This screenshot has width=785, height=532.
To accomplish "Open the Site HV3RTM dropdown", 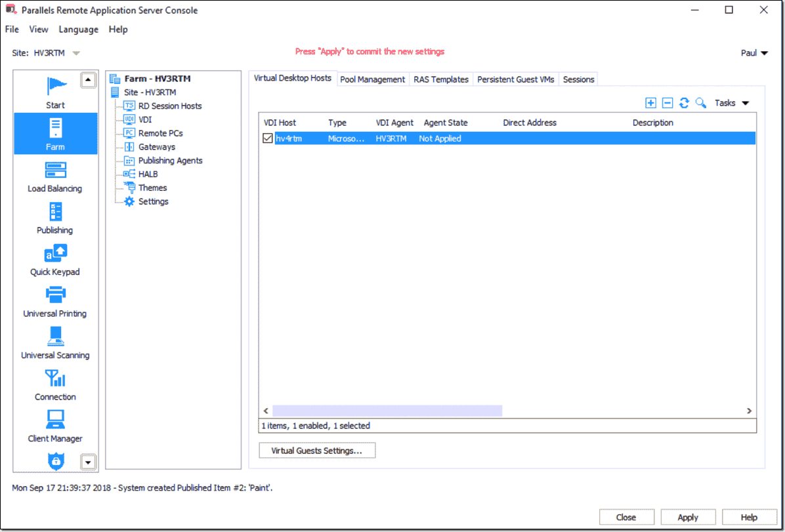I will point(76,53).
